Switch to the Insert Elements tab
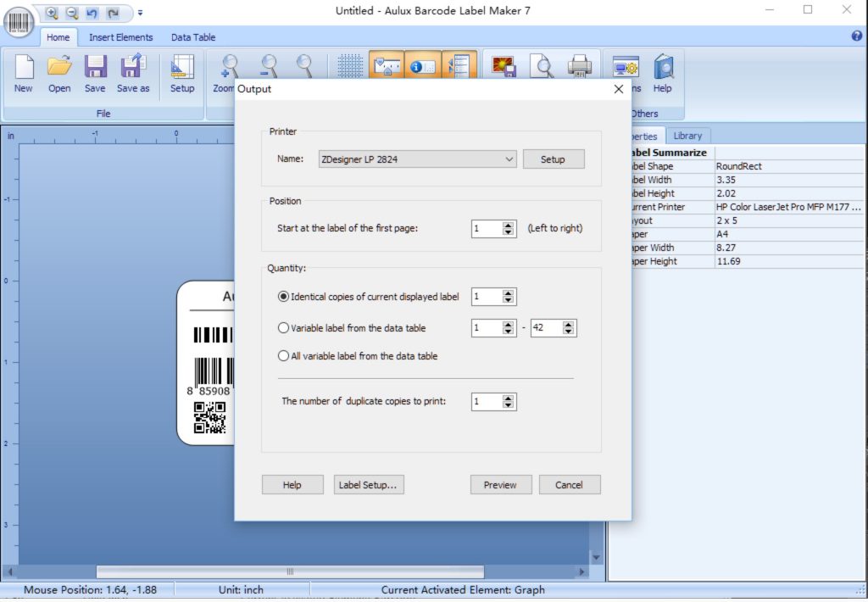The height and width of the screenshot is (602, 868). pos(120,37)
